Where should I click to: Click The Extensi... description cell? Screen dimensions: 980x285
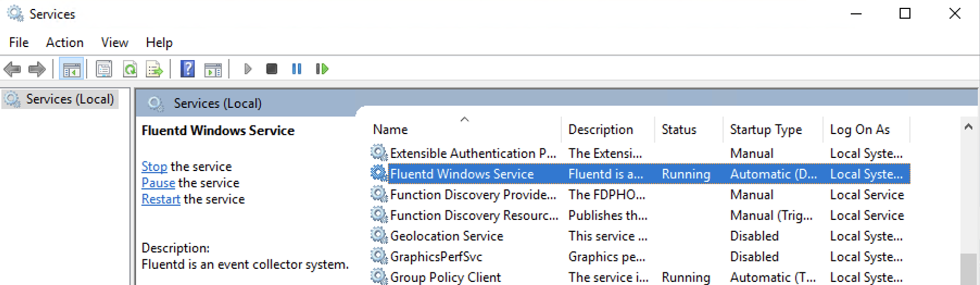[605, 153]
